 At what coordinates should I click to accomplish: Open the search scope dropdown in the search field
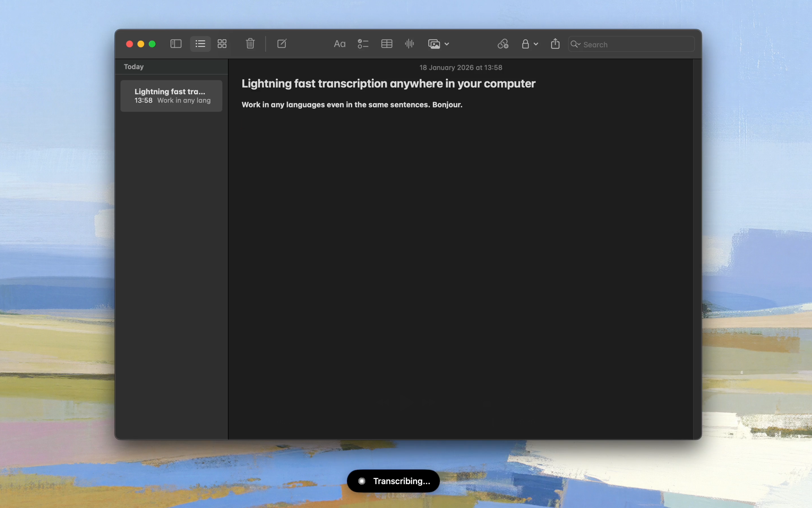pyautogui.click(x=576, y=44)
